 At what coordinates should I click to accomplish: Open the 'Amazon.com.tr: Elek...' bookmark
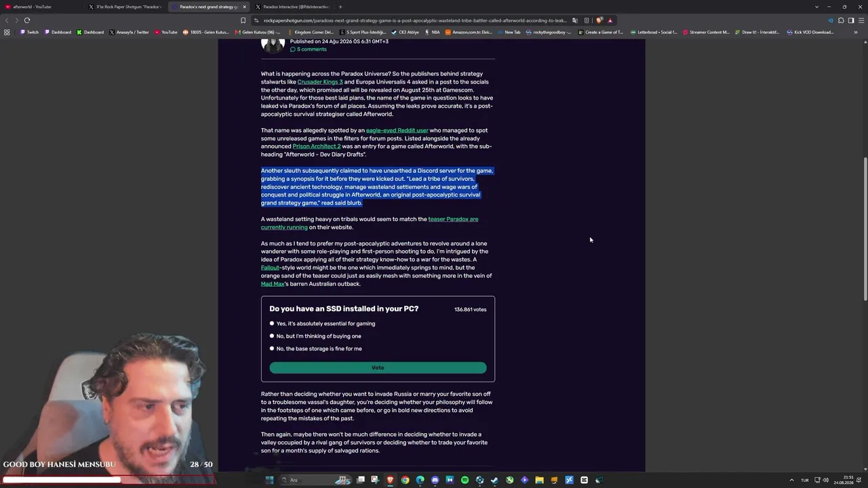469,32
